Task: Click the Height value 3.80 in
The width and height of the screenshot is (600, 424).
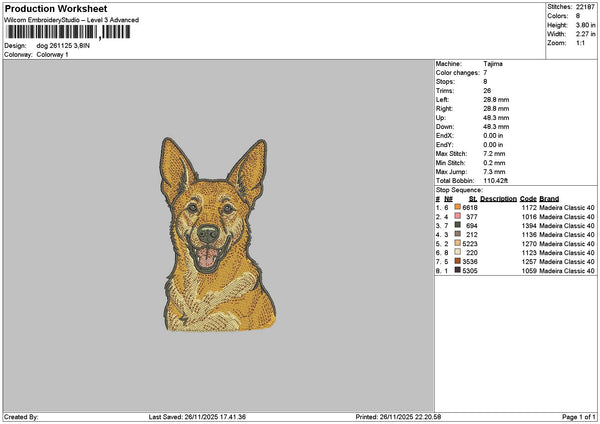Action: click(585, 25)
